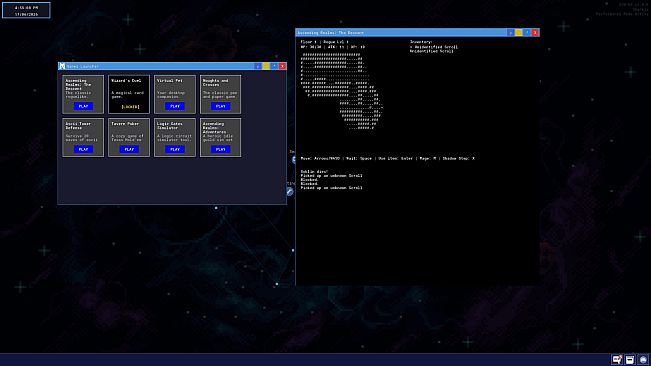Image resolution: width=651 pixels, height=366 pixels.
Task: Launch Virtual Pet with its PLAY button
Action: 175,106
